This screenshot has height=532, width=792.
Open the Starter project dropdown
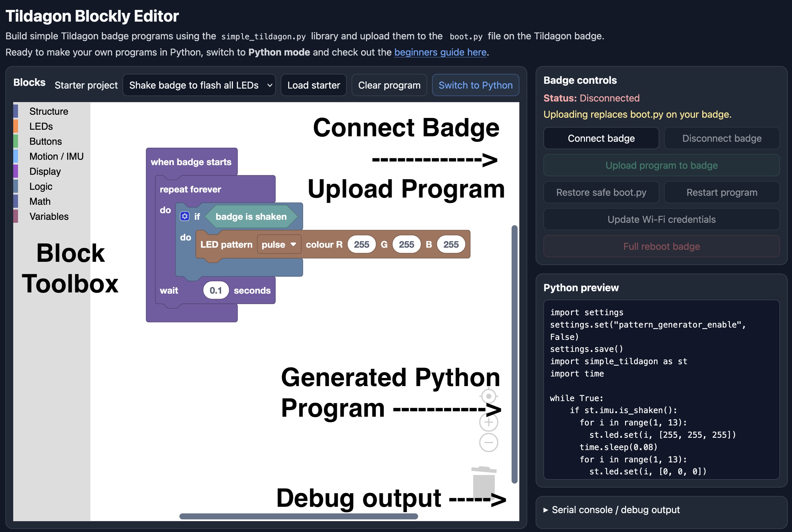(x=199, y=85)
